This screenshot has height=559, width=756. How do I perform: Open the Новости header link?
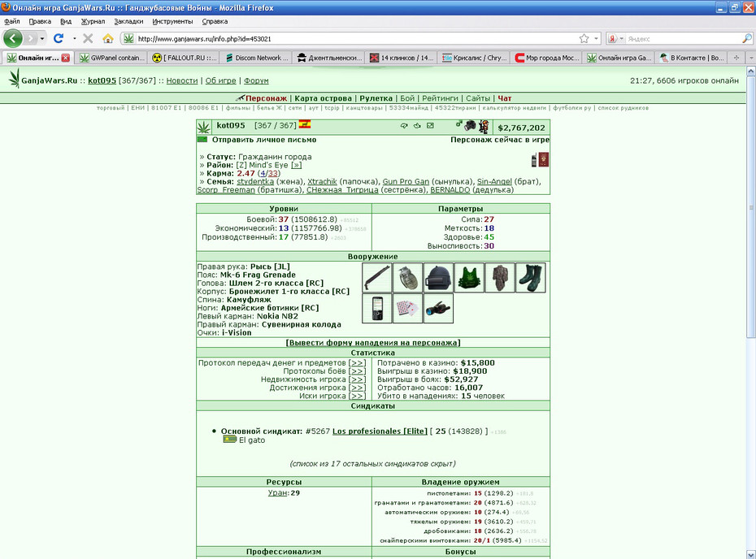tap(182, 80)
